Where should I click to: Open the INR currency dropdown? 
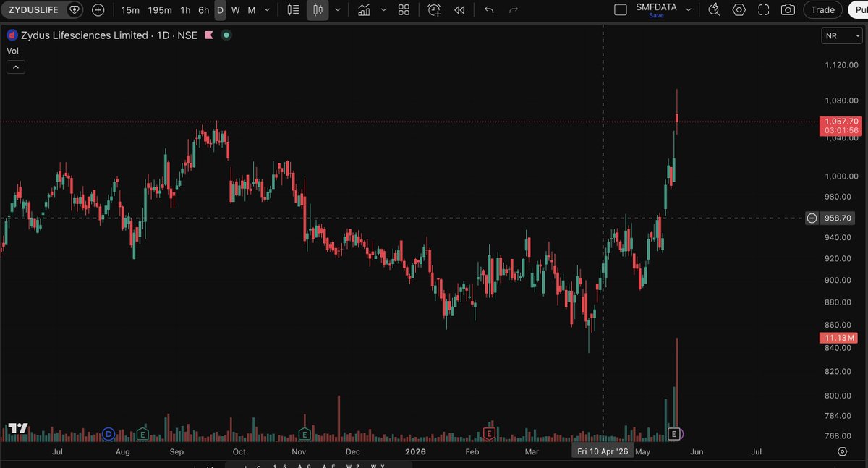(841, 36)
